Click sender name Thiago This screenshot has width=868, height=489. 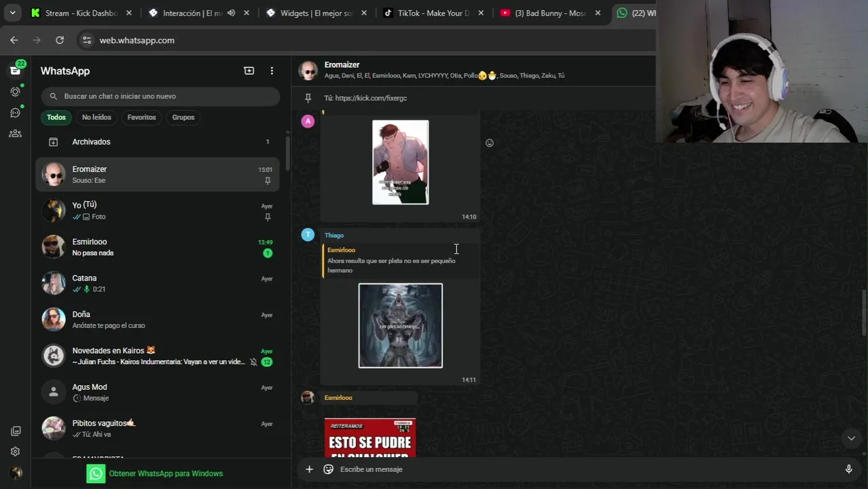(x=334, y=235)
